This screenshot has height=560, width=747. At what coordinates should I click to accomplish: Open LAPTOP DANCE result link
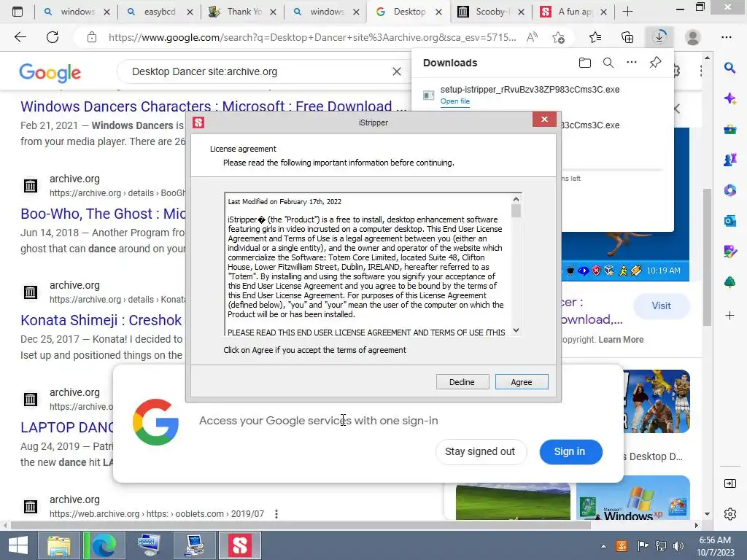[66, 427]
